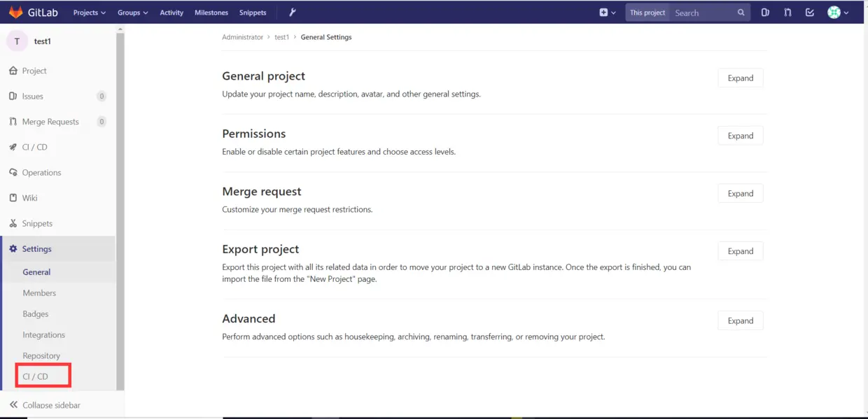Open Administrator breadcrumb link
Viewport: 868px width, 419px height.
coord(243,37)
